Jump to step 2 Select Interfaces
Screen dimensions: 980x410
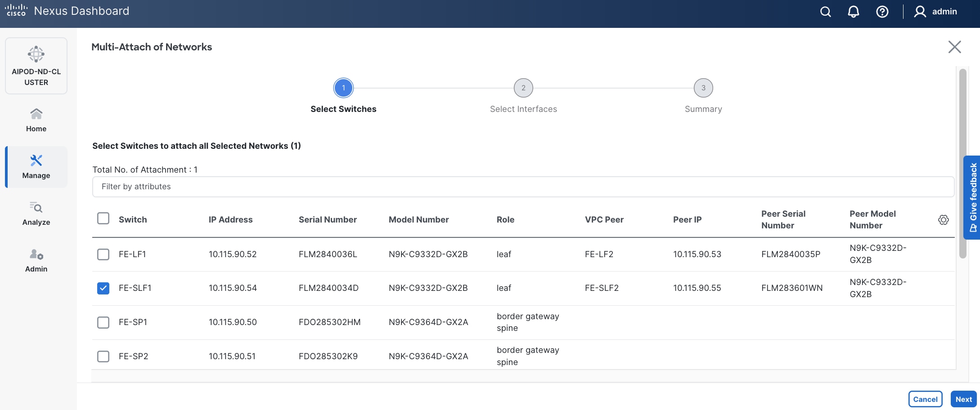pyautogui.click(x=523, y=88)
